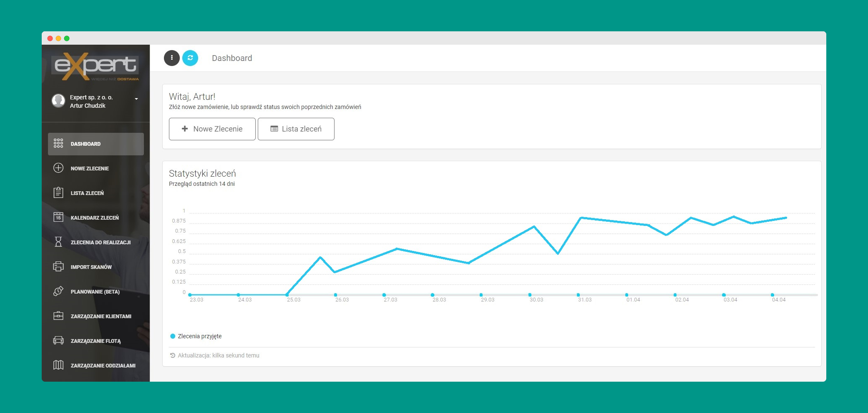Click the car icon for Zarządzanie Flotą
Image resolution: width=868 pixels, height=413 pixels.
pyautogui.click(x=58, y=340)
